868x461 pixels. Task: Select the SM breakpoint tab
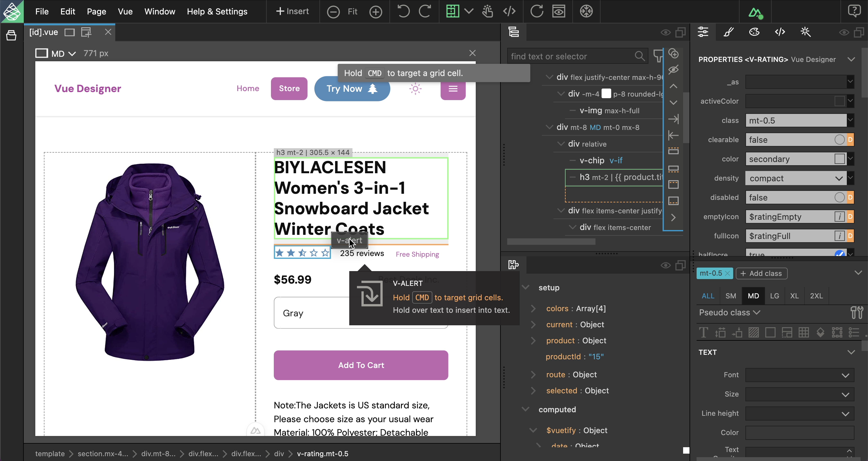tap(731, 296)
